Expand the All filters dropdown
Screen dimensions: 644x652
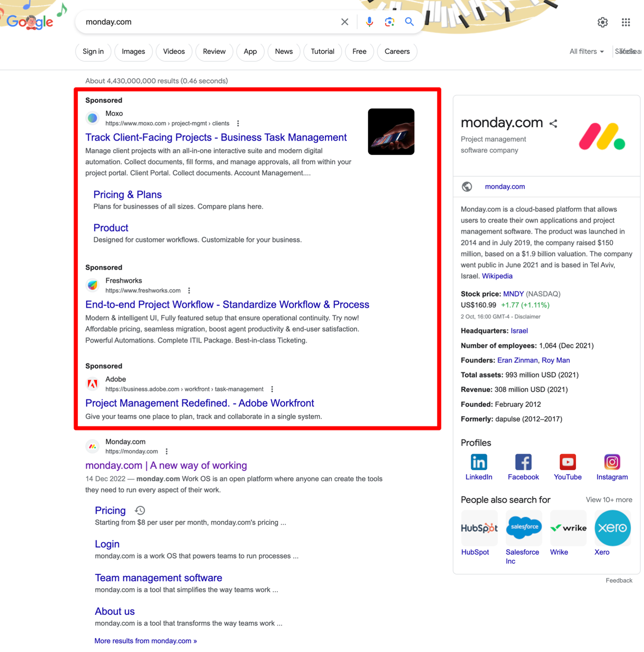(x=587, y=52)
